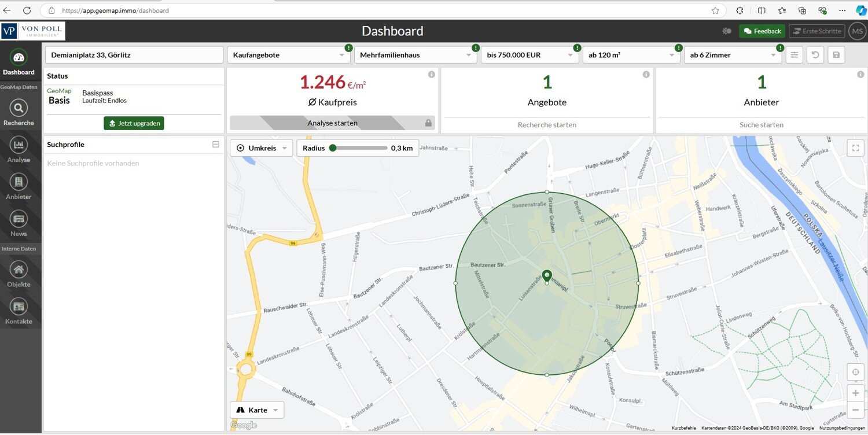Switch the map to fullscreen

click(x=855, y=148)
